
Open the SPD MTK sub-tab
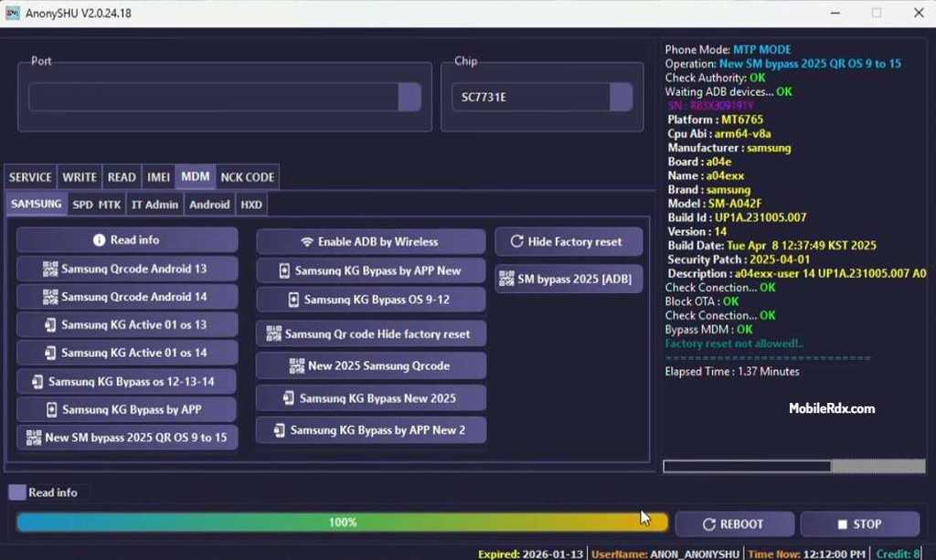point(97,205)
